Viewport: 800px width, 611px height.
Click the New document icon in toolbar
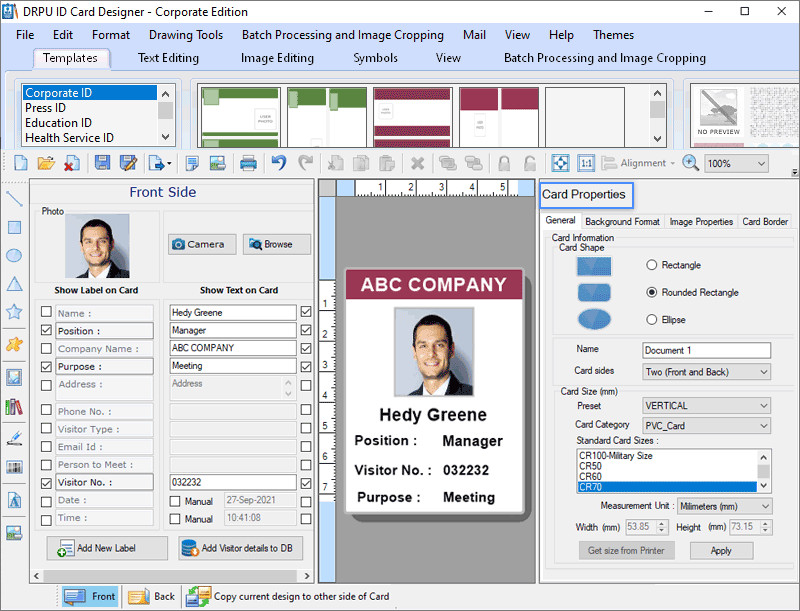(x=21, y=163)
